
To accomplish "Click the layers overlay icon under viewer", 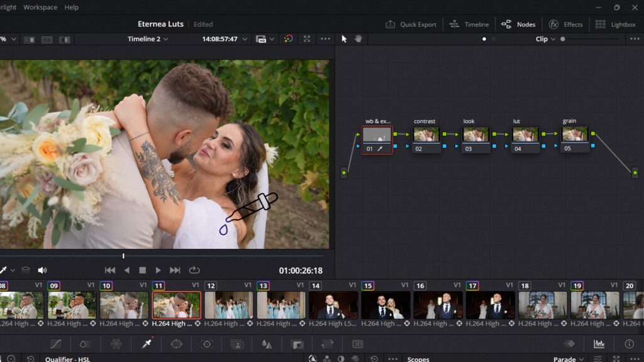I will point(25,270).
